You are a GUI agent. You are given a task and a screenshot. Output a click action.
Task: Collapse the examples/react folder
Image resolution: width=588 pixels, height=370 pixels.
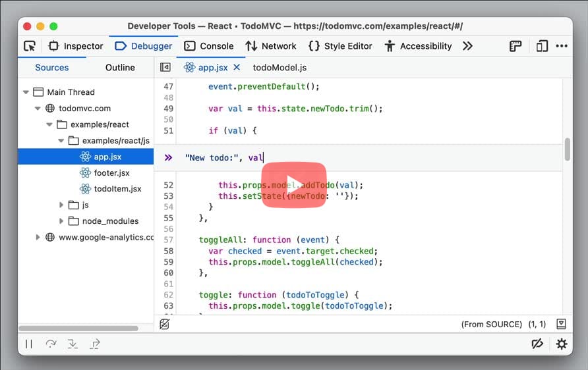tap(49, 124)
